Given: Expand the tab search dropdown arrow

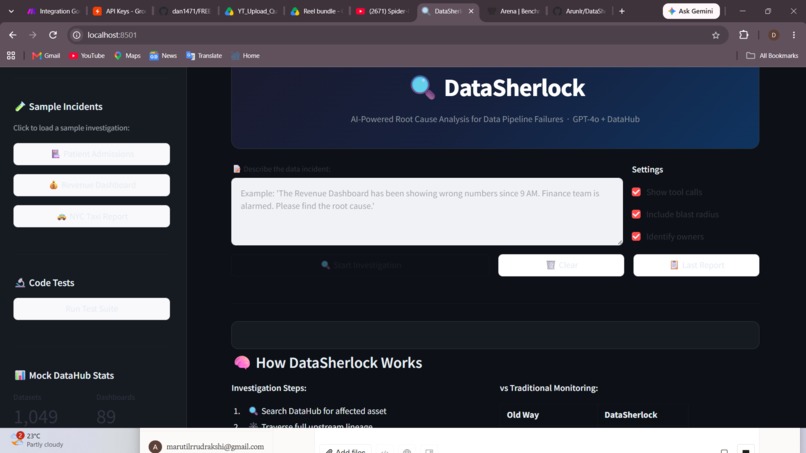Looking at the screenshot, I should [x=11, y=11].
